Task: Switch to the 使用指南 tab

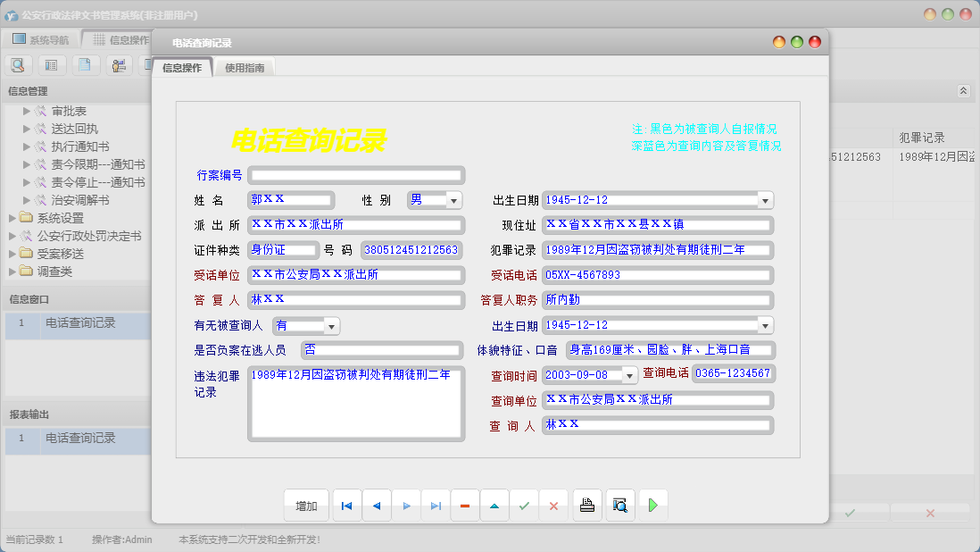Action: [245, 67]
